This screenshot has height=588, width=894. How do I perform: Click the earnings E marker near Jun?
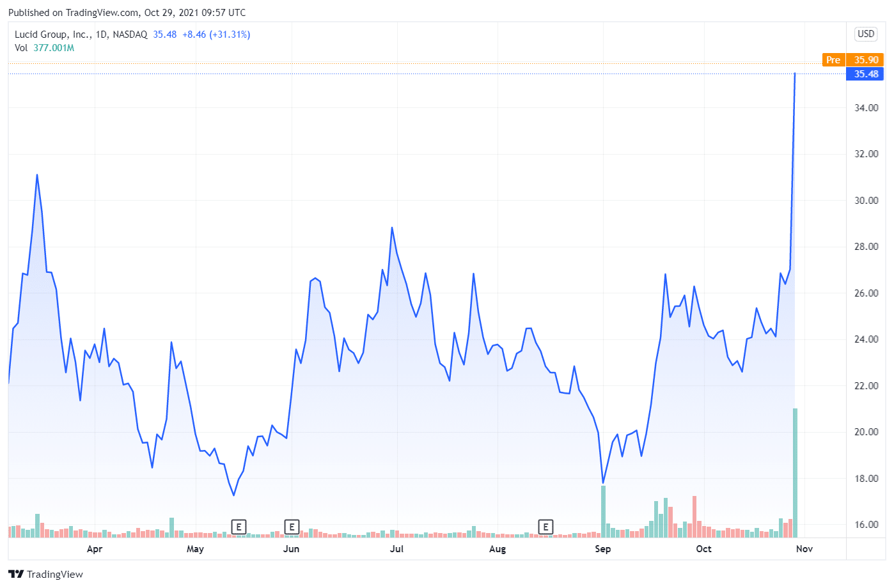coord(292,527)
